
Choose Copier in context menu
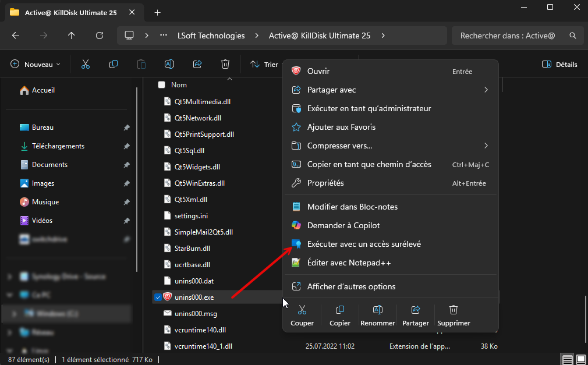(x=340, y=316)
